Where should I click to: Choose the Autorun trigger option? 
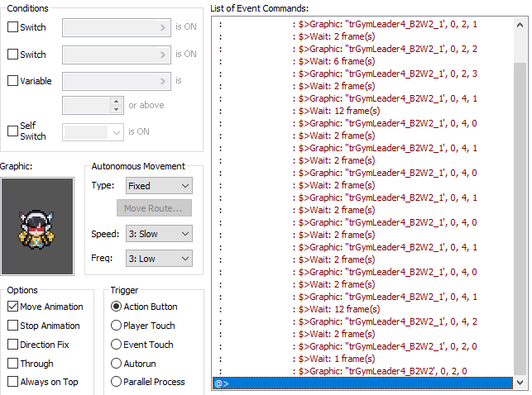point(117,364)
